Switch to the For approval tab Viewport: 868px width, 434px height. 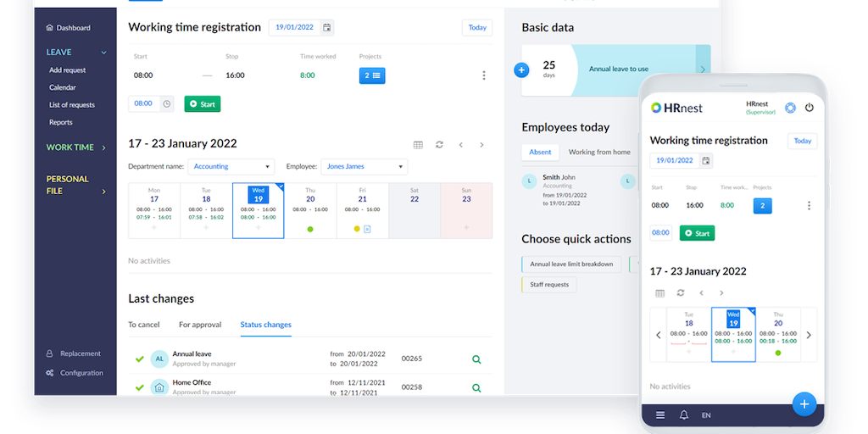coord(200,325)
